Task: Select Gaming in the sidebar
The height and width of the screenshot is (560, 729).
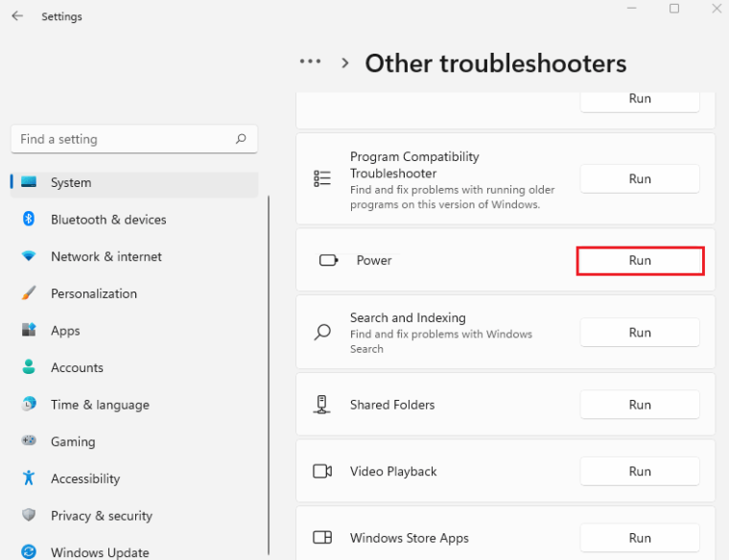Action: 134,441
